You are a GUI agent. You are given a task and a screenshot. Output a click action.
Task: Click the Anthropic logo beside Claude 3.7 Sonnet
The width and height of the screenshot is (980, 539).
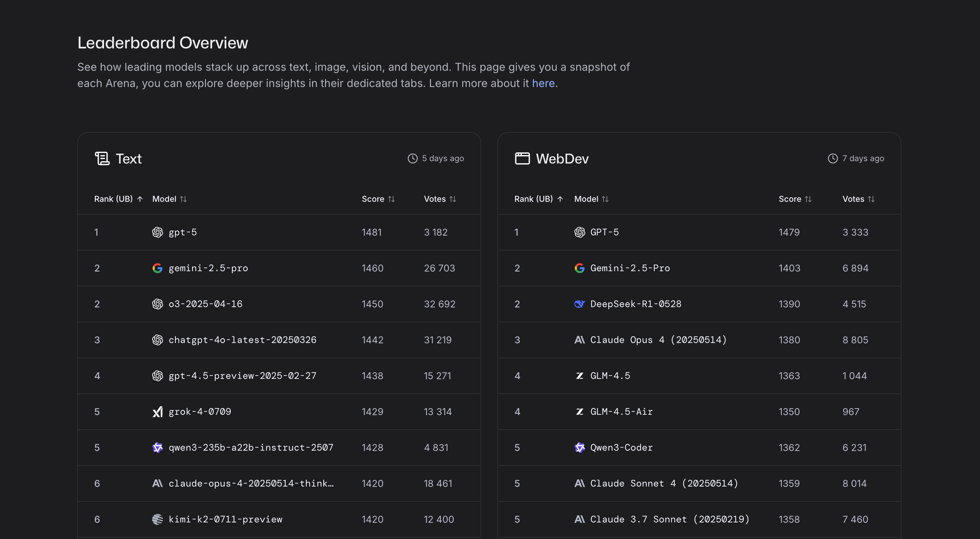579,519
